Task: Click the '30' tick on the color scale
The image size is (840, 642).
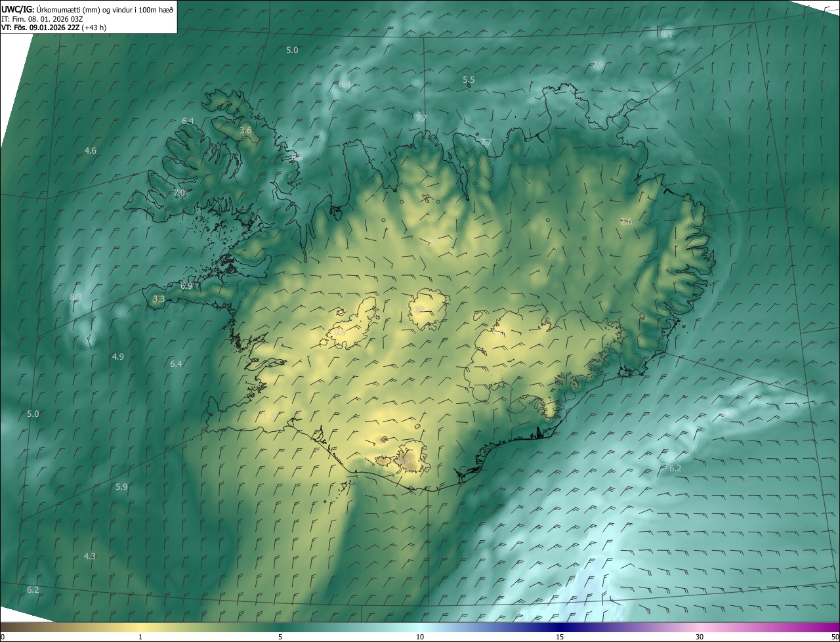Action: coord(700,637)
